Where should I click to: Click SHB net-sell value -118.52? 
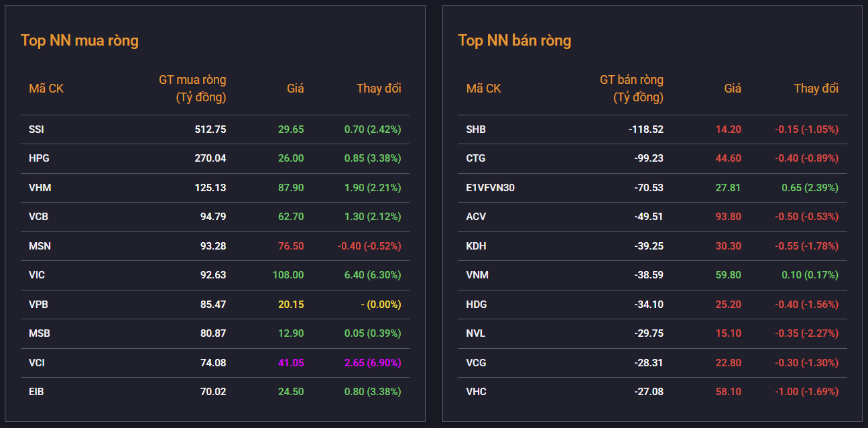click(x=646, y=129)
